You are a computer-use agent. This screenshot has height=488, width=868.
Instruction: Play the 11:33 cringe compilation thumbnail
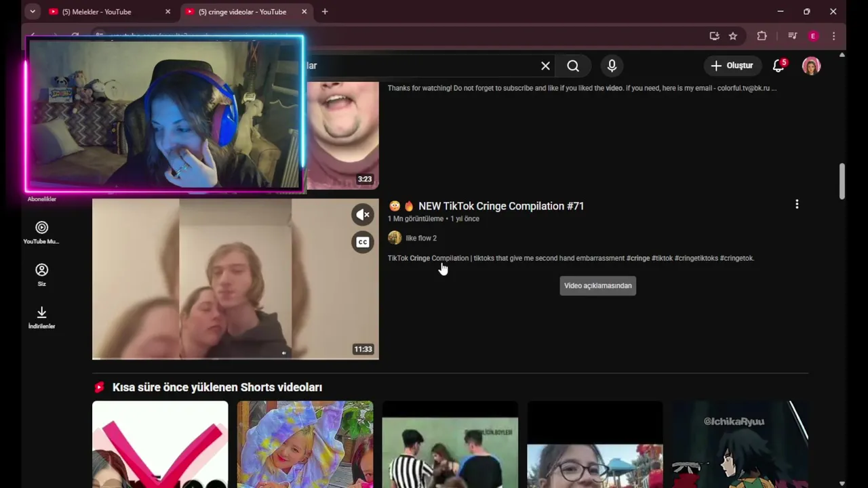235,279
